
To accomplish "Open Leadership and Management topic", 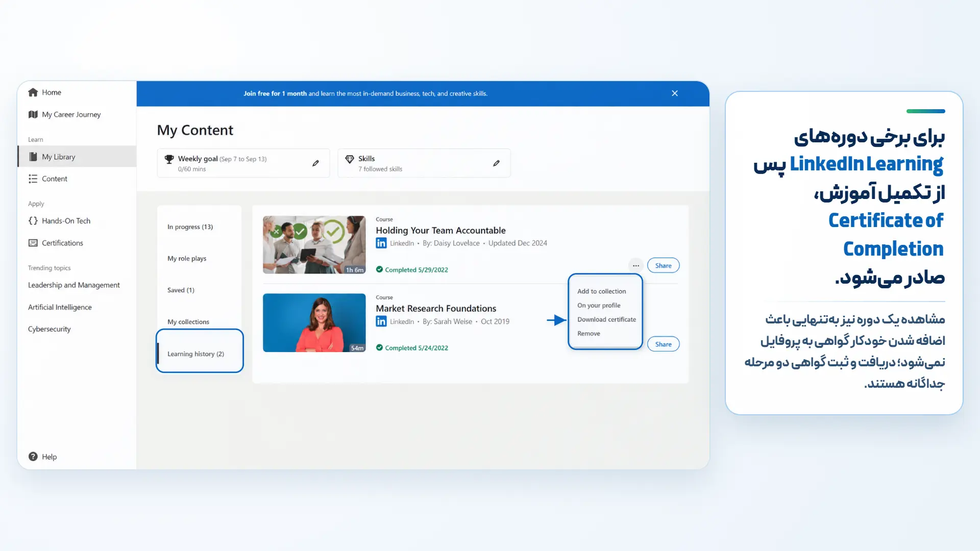I will 74,285.
